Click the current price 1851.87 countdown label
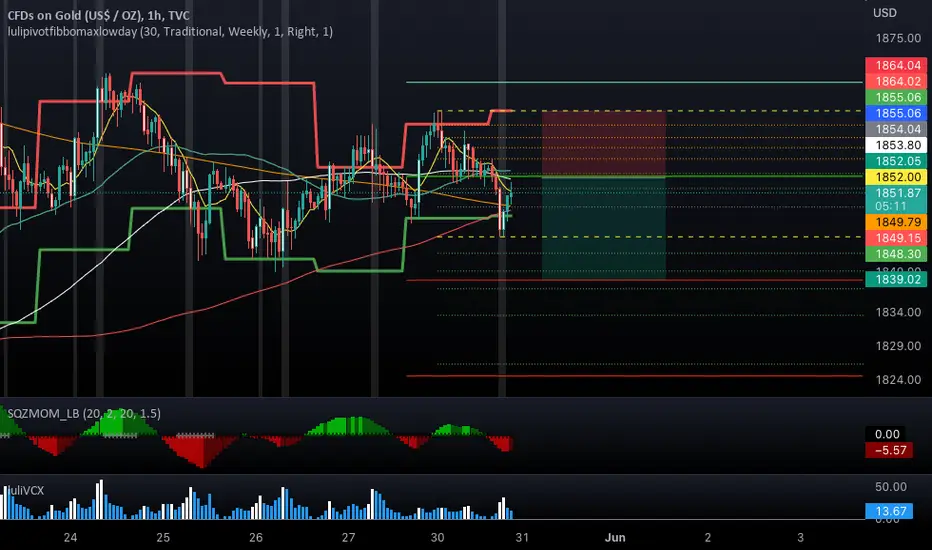 click(896, 199)
